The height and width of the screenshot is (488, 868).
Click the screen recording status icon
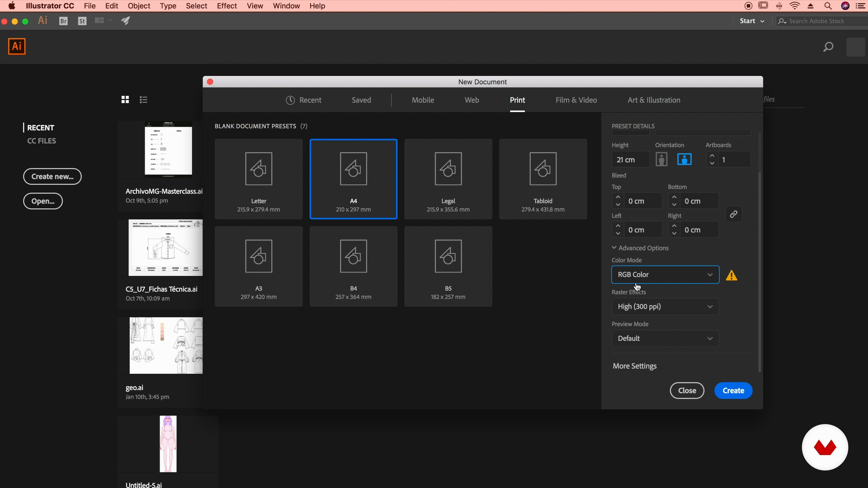(x=749, y=6)
